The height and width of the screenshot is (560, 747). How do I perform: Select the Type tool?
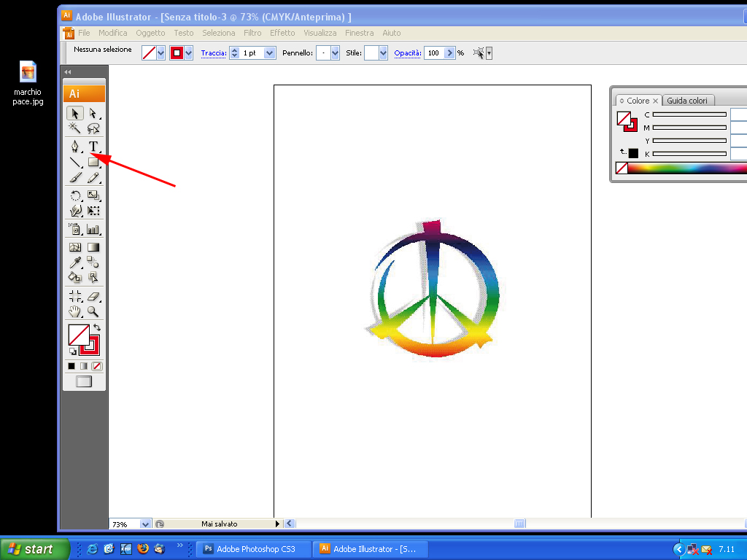click(x=93, y=146)
